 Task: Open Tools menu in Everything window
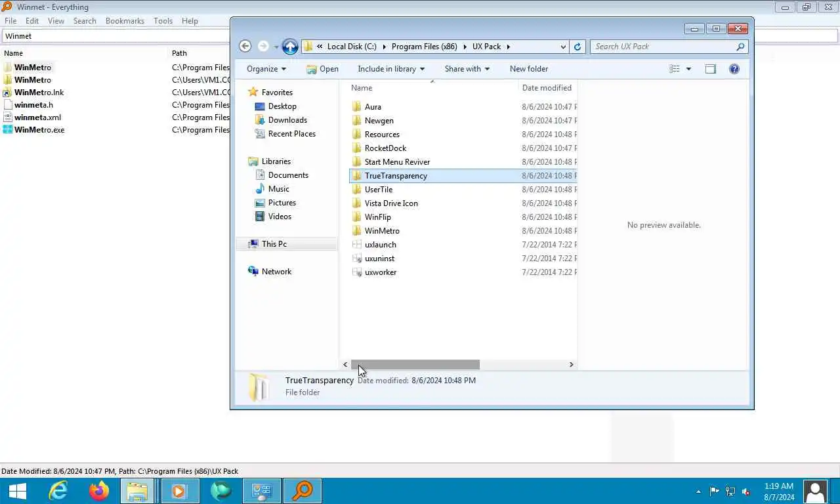pyautogui.click(x=163, y=21)
